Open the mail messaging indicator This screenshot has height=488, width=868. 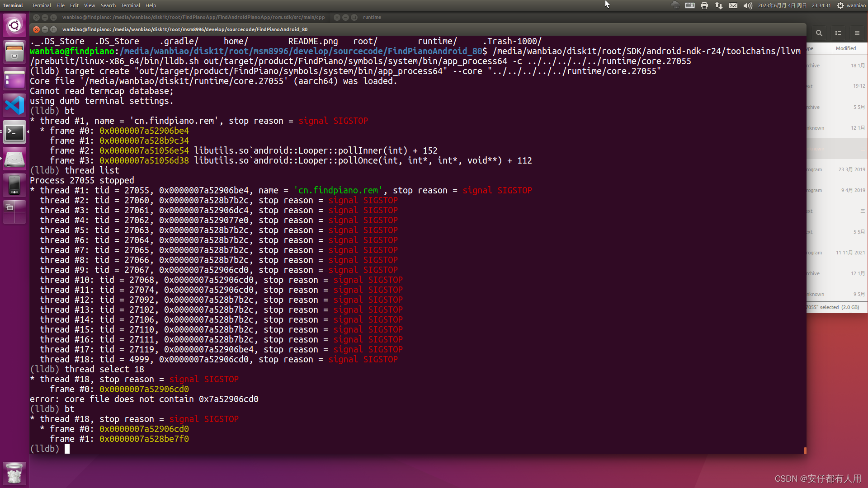click(x=733, y=5)
